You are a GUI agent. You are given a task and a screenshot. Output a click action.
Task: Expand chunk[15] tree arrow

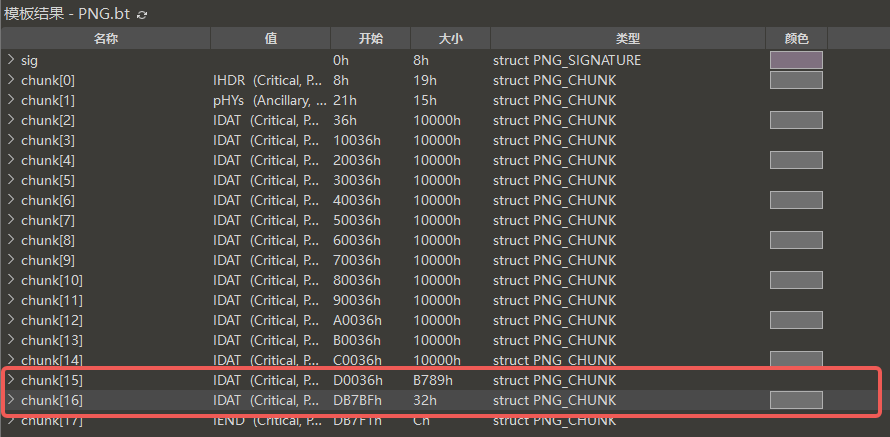click(x=11, y=380)
